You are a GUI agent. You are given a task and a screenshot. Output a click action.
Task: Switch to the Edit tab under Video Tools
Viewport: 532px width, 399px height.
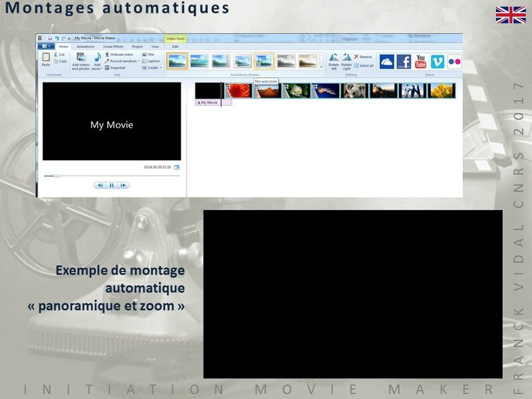click(175, 47)
